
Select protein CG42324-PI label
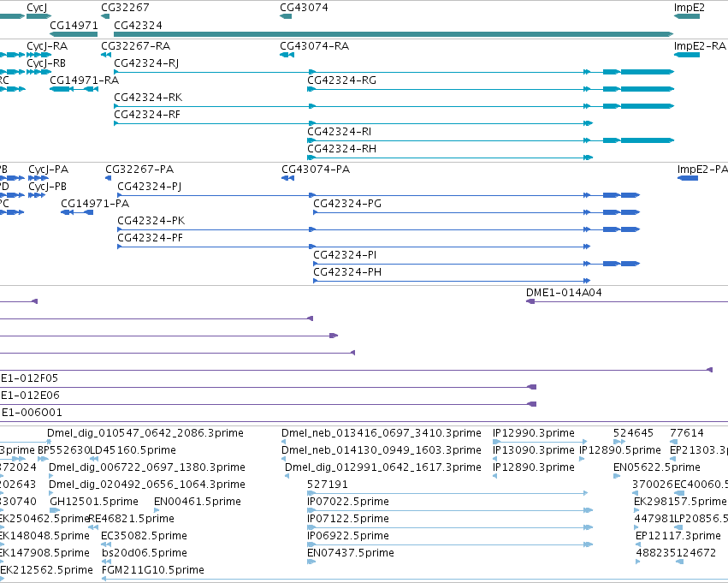coord(345,254)
